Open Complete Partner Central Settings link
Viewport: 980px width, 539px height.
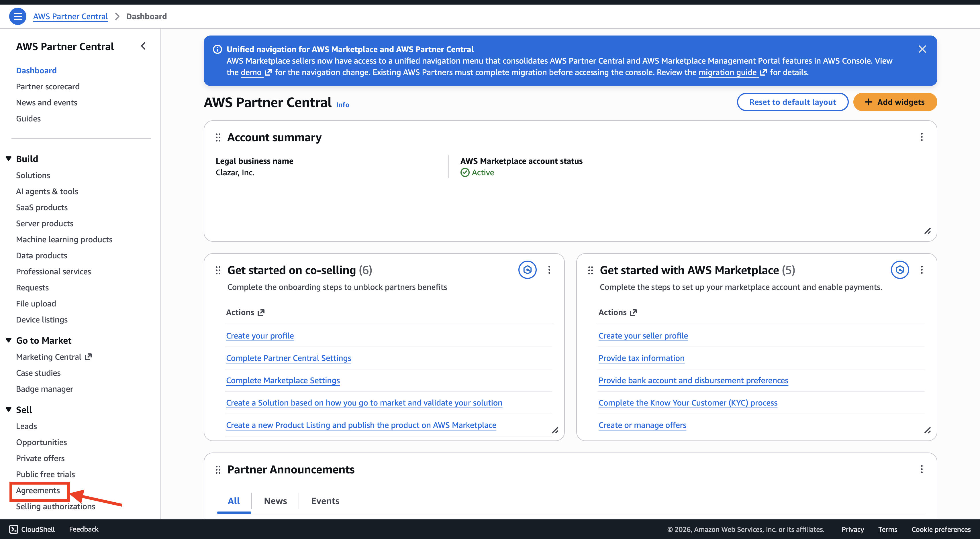[x=288, y=358]
